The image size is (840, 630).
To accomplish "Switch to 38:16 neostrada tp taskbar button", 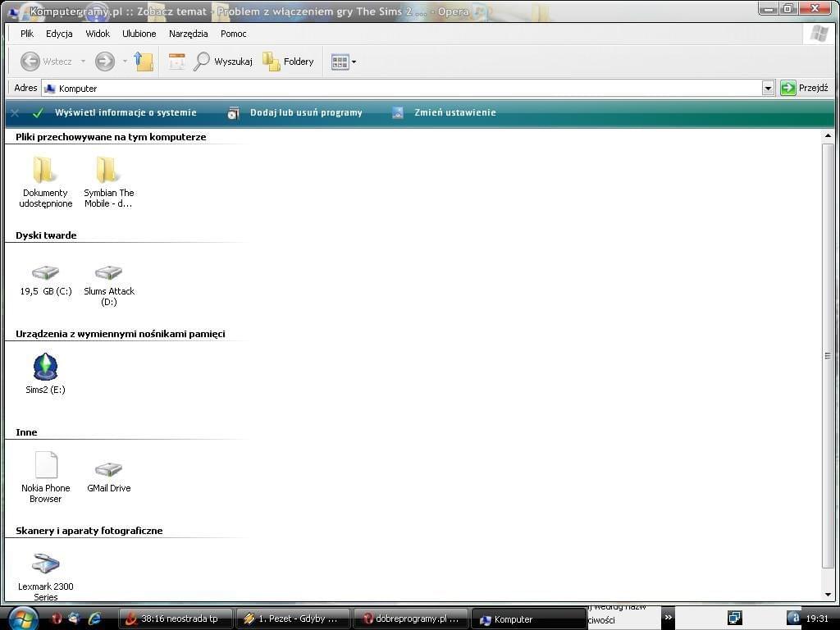I will point(176,619).
